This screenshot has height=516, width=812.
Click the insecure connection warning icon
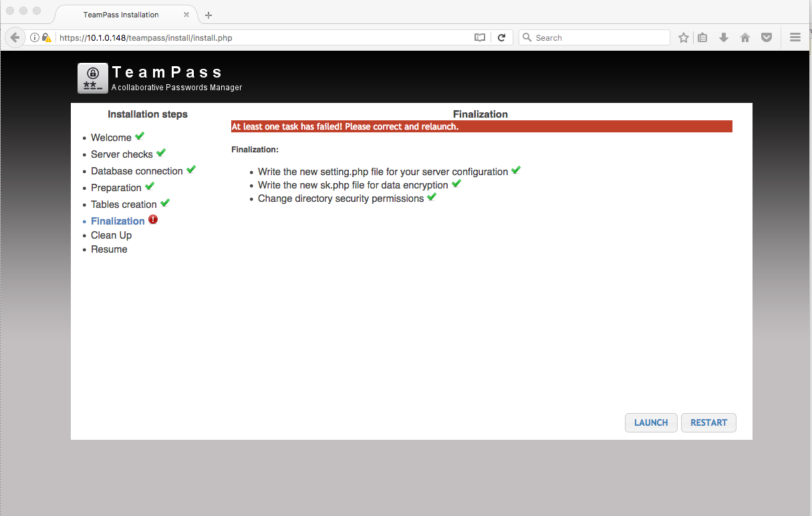pyautogui.click(x=45, y=37)
